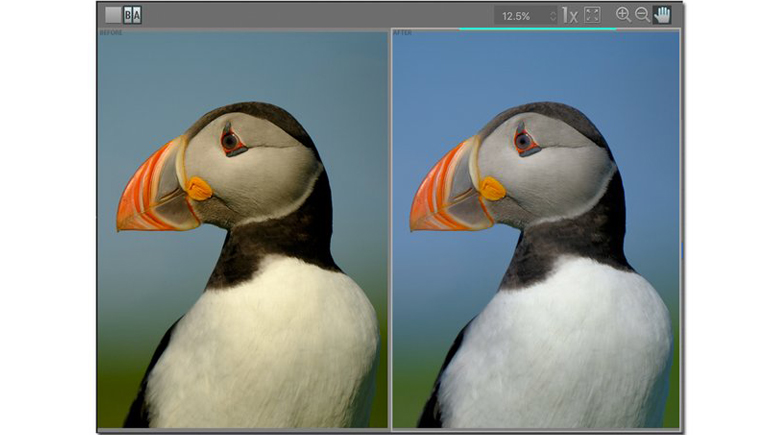Click the teal progress bar above After
Image resolution: width=770 pixels, height=435 pixels.
pyautogui.click(x=537, y=29)
